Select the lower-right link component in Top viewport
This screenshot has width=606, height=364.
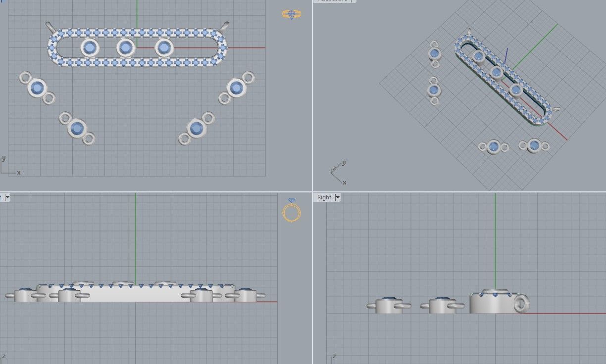[197, 128]
